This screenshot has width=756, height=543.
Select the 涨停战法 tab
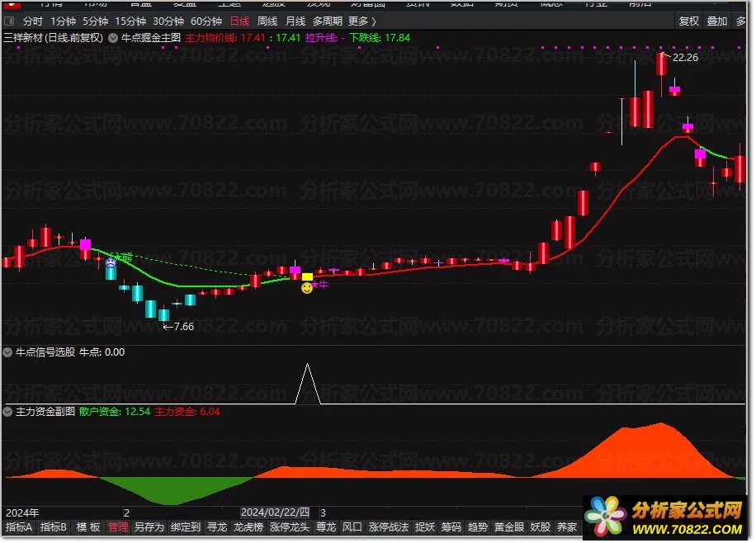pos(389,527)
